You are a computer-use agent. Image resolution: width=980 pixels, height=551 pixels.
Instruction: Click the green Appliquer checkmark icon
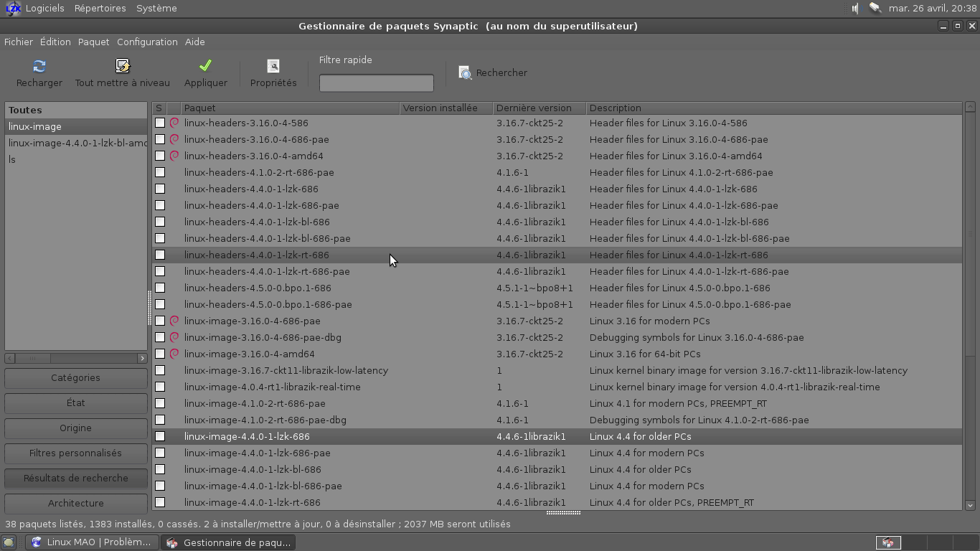coord(205,66)
